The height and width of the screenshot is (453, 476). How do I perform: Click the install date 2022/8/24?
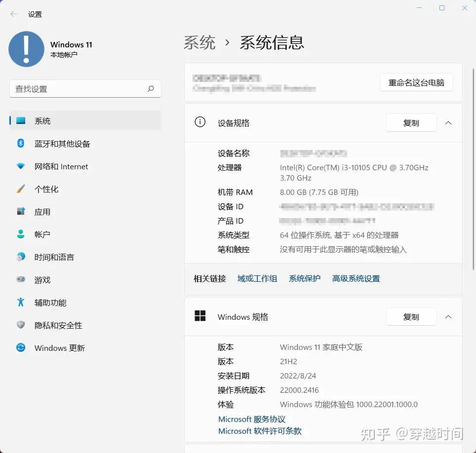coord(298,376)
